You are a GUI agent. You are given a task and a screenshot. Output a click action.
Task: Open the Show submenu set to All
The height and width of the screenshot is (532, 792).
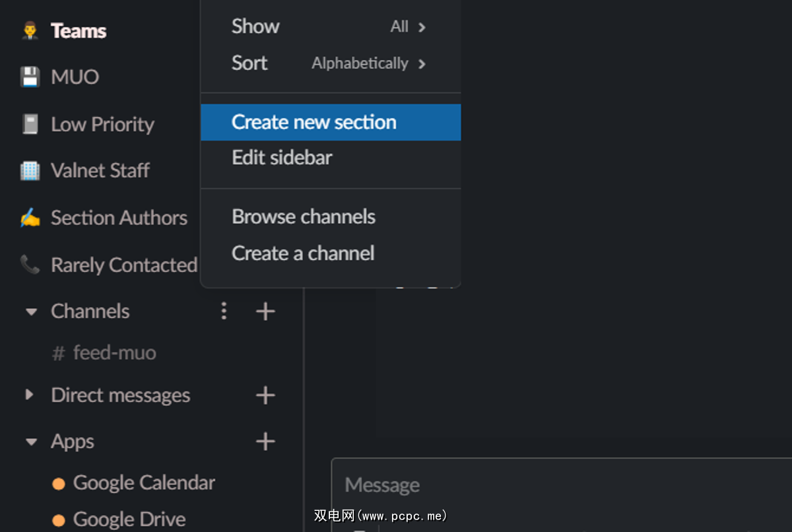click(x=330, y=27)
